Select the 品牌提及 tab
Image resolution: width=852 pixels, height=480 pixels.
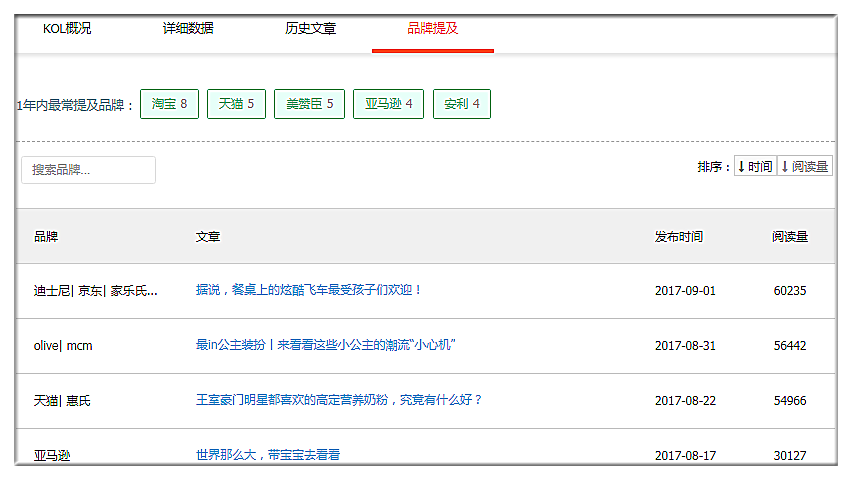(x=432, y=29)
